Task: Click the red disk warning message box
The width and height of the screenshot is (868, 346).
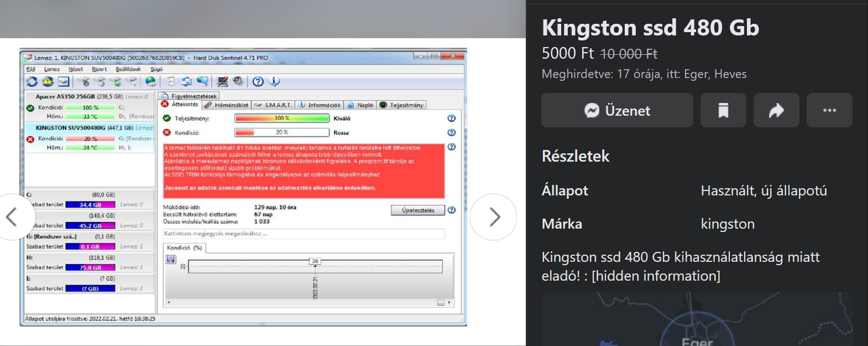Action: tap(304, 171)
